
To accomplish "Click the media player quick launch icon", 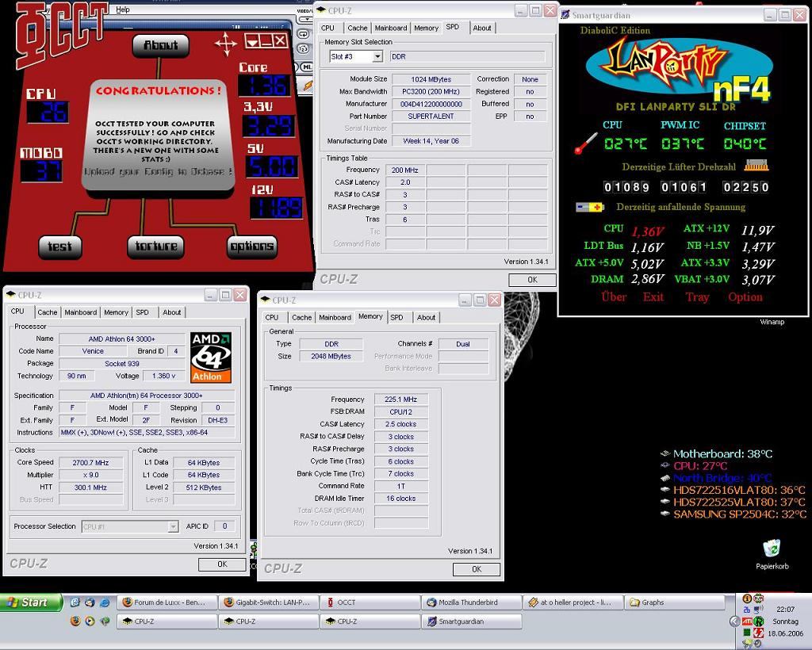I will tap(90, 621).
